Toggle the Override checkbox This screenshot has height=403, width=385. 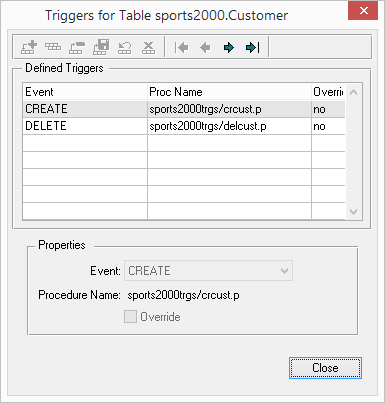coord(130,317)
